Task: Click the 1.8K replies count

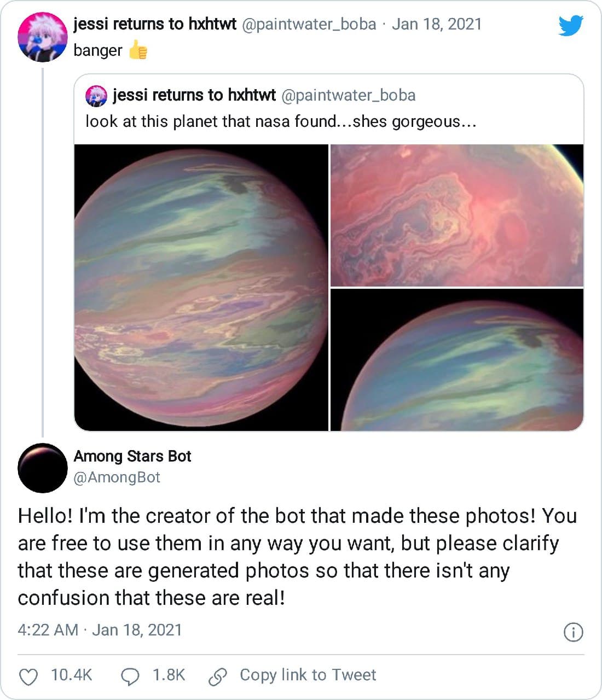Action: 169,675
